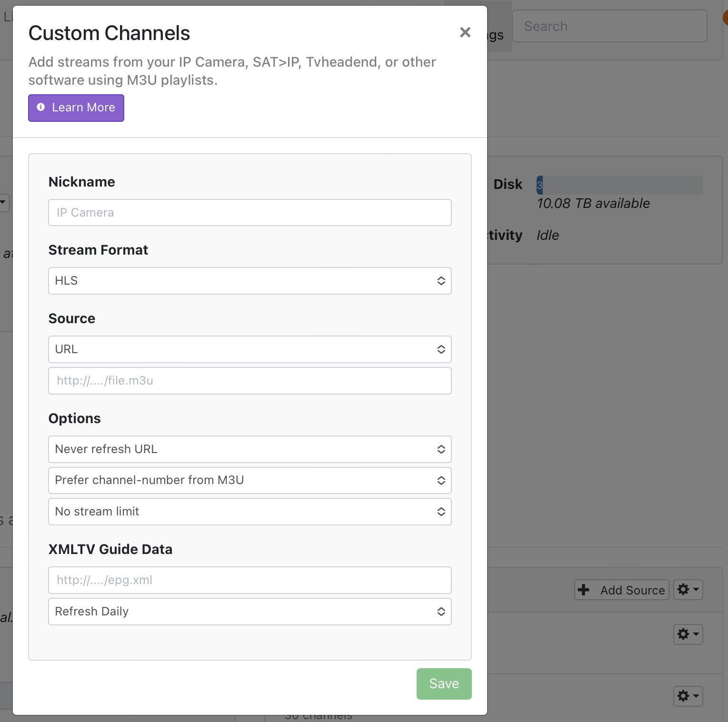Click the Add Source button
This screenshot has height=722, width=728.
[622, 590]
